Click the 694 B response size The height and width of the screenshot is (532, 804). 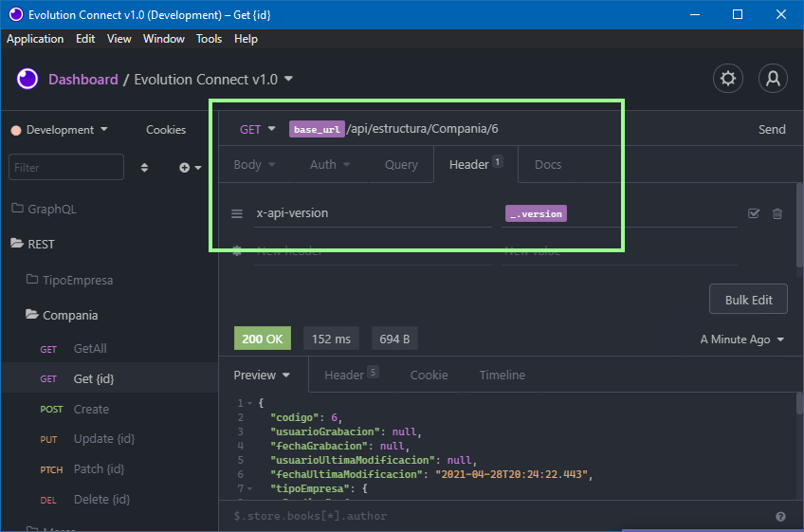(x=394, y=339)
